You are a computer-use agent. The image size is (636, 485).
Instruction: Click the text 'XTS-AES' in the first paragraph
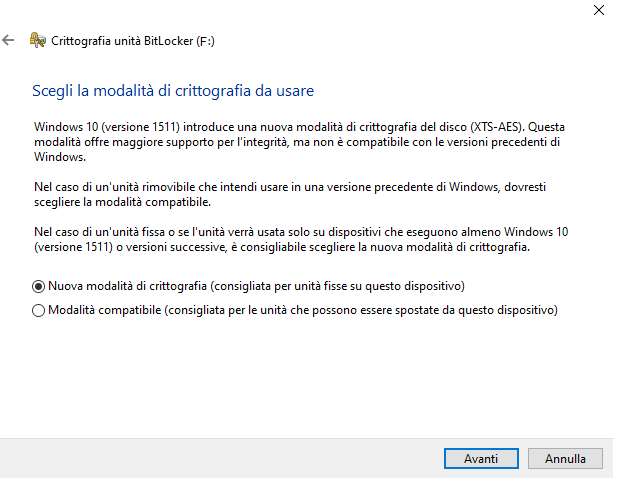tap(497, 127)
